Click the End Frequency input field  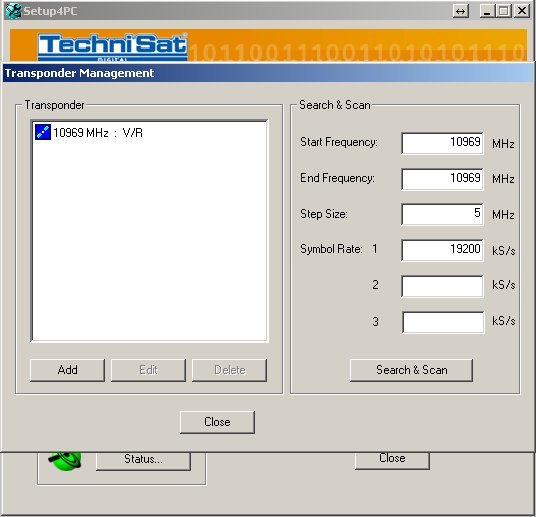[442, 178]
